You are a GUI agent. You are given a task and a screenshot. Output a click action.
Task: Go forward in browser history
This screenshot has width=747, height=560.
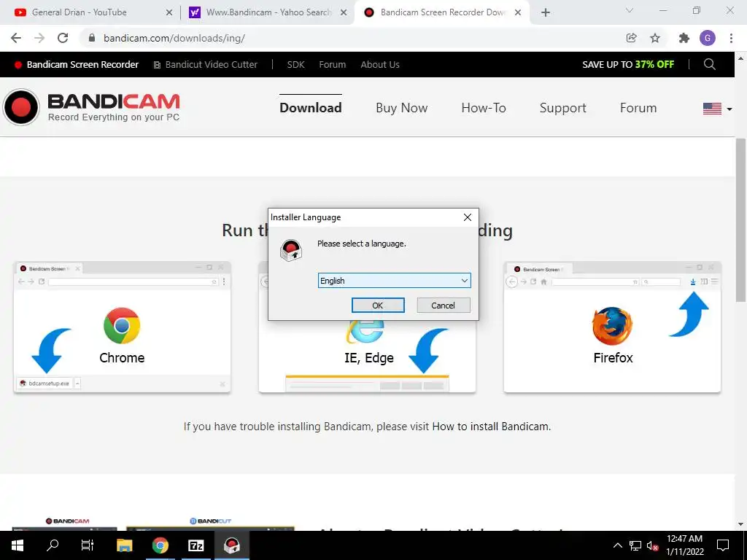(x=39, y=38)
